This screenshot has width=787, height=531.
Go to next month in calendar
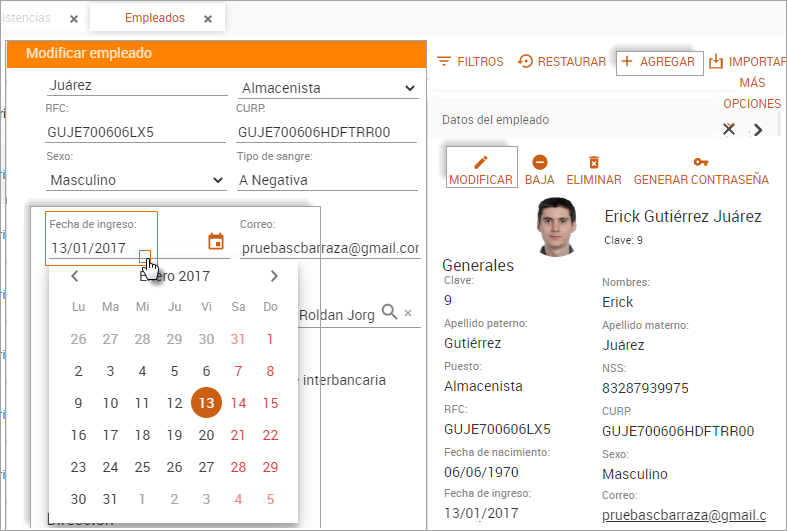click(x=274, y=277)
